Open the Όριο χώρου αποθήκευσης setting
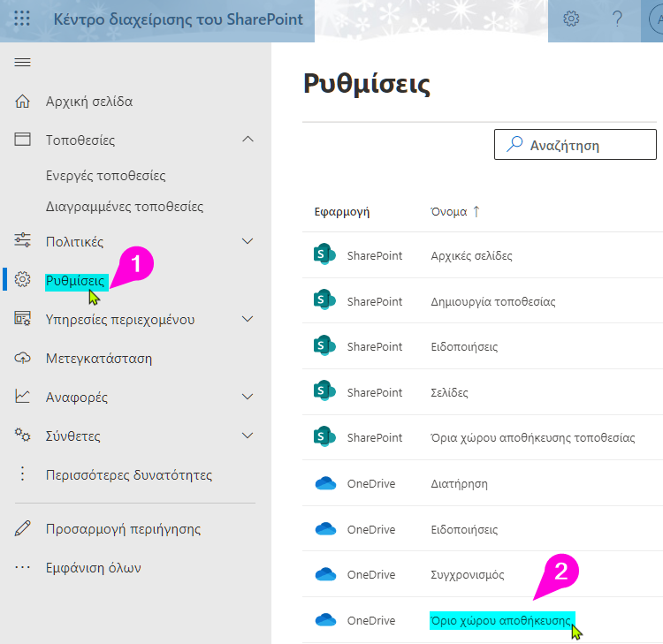The width and height of the screenshot is (663, 644). (500, 620)
